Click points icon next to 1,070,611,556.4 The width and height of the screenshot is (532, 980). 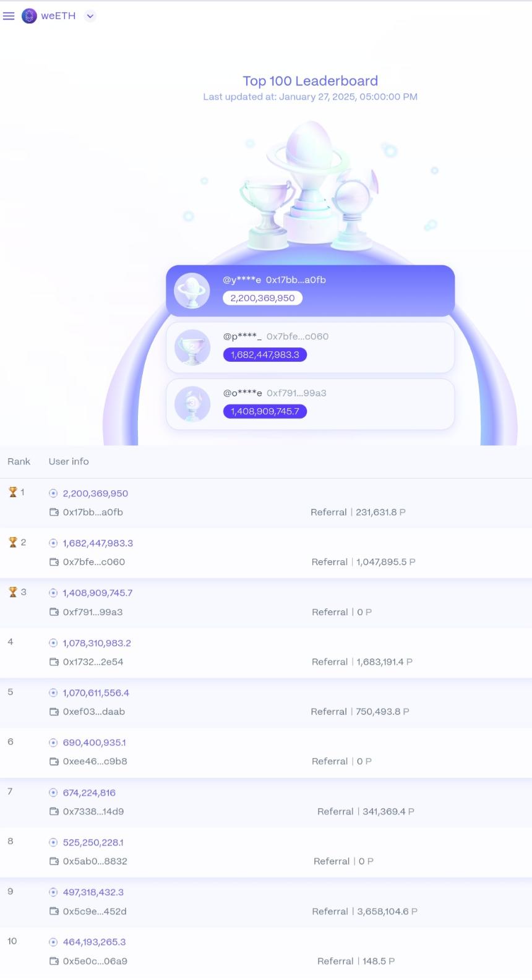(x=53, y=692)
